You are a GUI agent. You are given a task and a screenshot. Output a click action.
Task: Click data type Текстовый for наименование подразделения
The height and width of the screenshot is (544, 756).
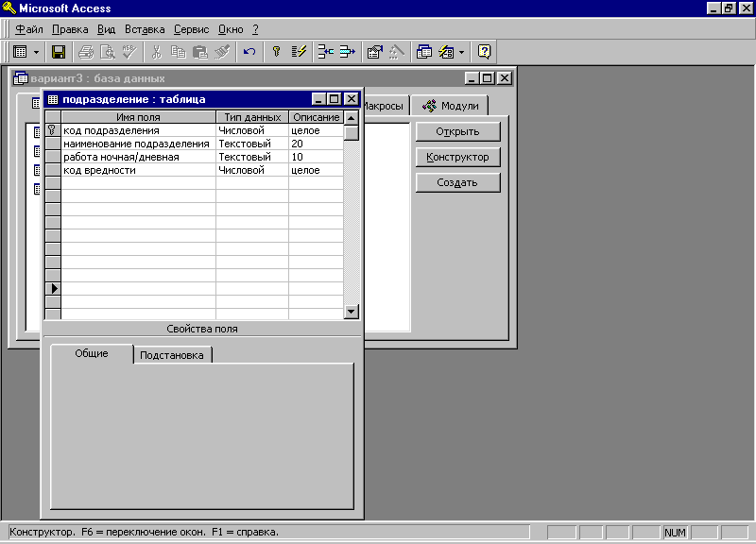click(252, 144)
